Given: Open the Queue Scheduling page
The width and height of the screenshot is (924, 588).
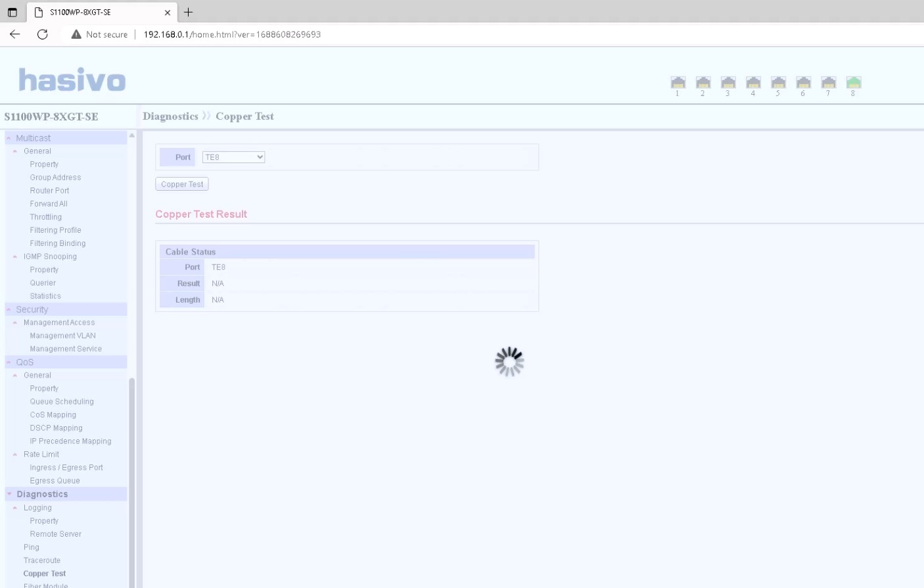Looking at the screenshot, I should point(62,402).
